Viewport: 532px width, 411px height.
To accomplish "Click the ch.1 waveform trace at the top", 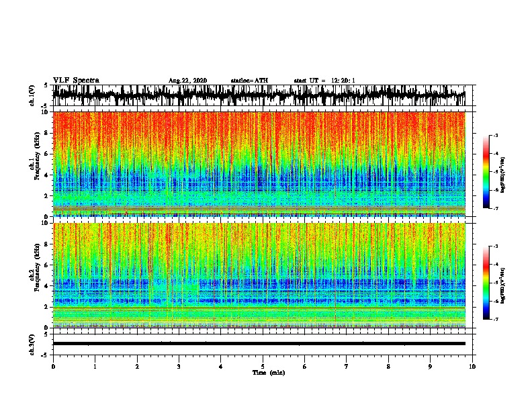I will pos(259,95).
